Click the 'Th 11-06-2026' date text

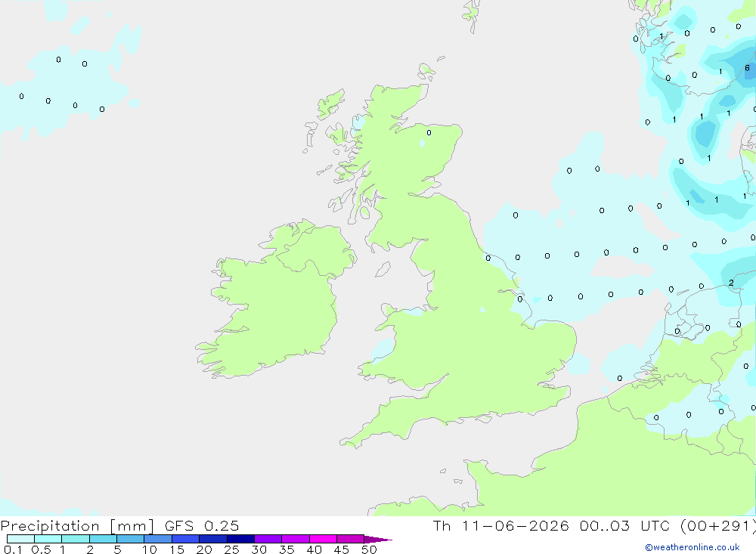point(500,525)
